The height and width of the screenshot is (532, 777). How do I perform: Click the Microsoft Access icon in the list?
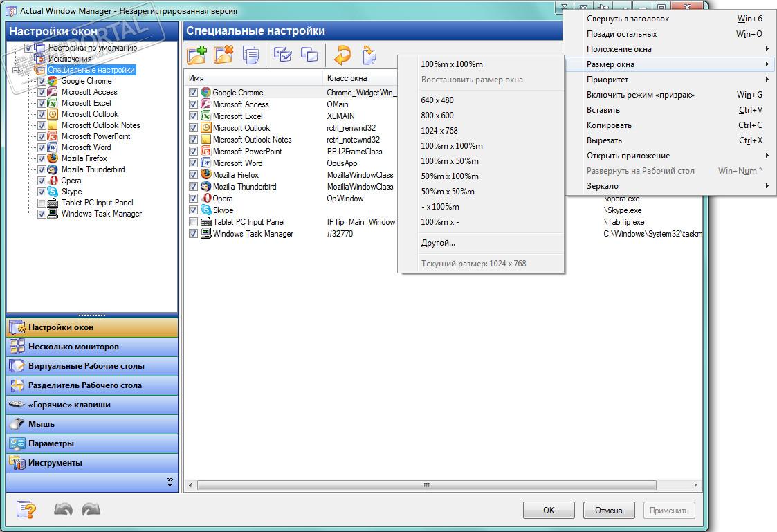click(206, 104)
